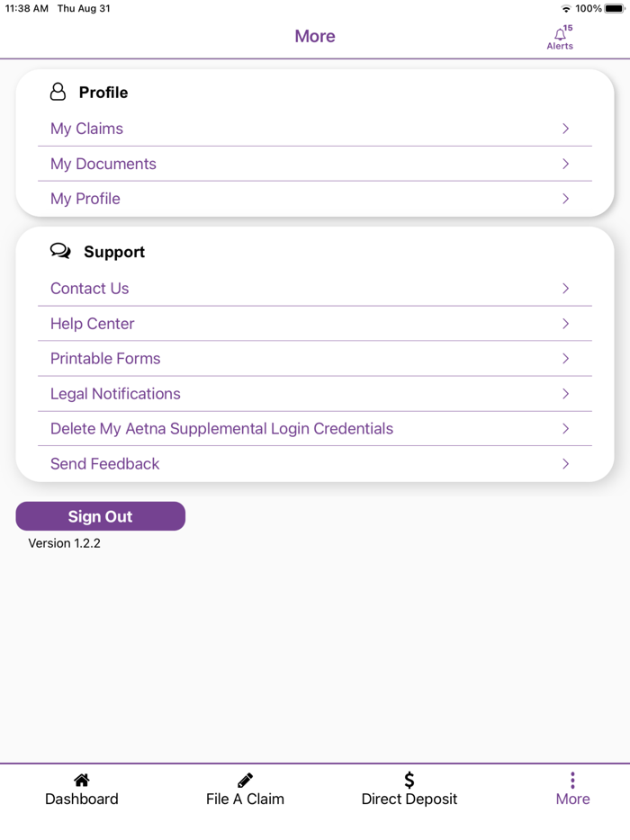This screenshot has height=840, width=630.
Task: Expand the My Claims chevron
Action: click(566, 129)
